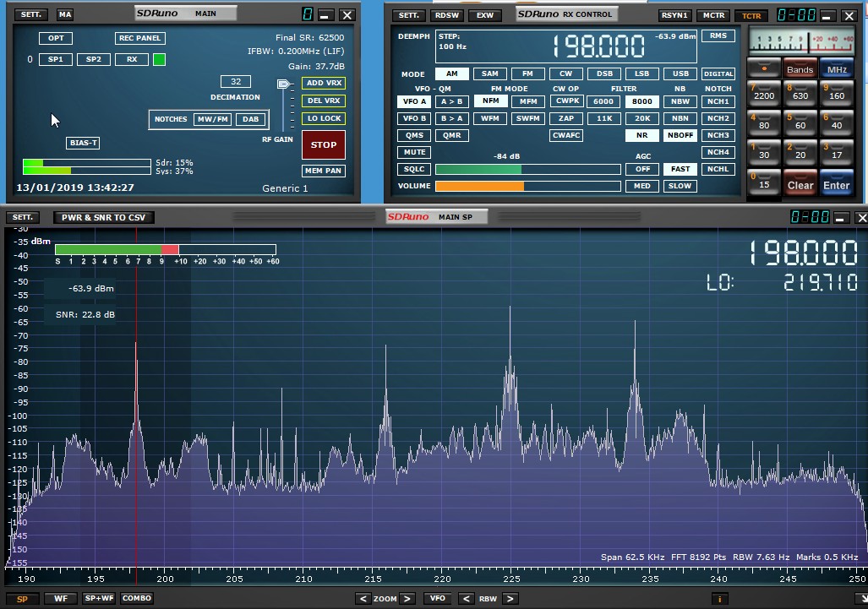Select the 40 band keypad button

(x=837, y=122)
